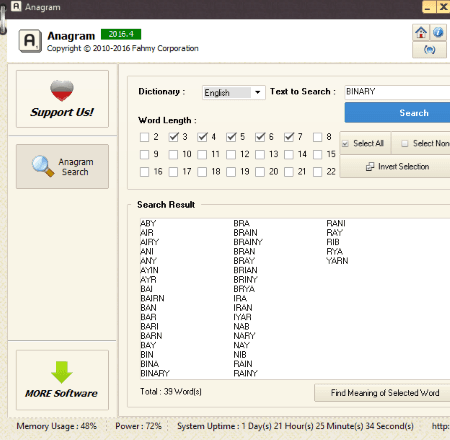Click the English dictionary combo box
Image resolution: width=450 pixels, height=440 pixels.
(234, 92)
